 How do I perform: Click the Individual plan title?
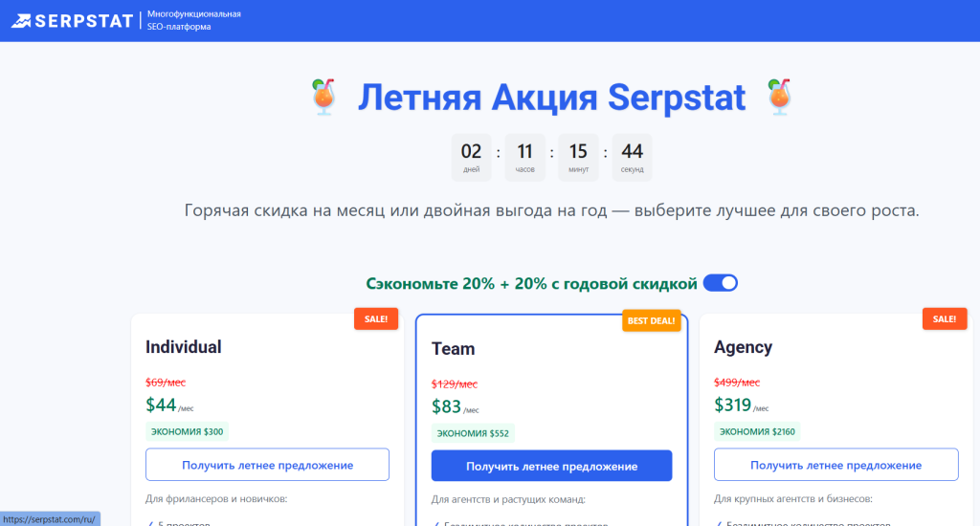pyautogui.click(x=183, y=347)
